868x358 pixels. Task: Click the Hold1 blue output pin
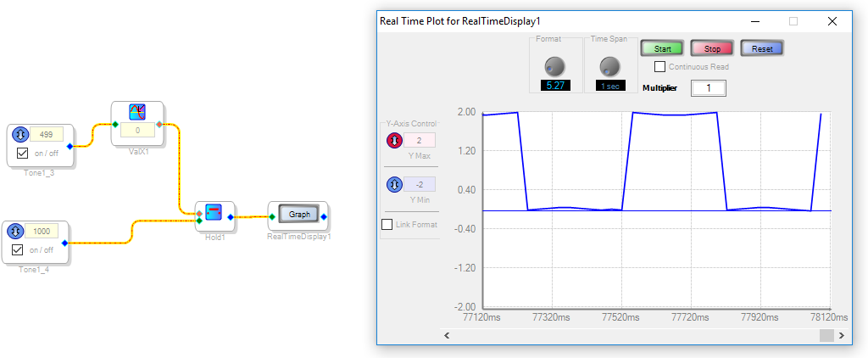231,216
